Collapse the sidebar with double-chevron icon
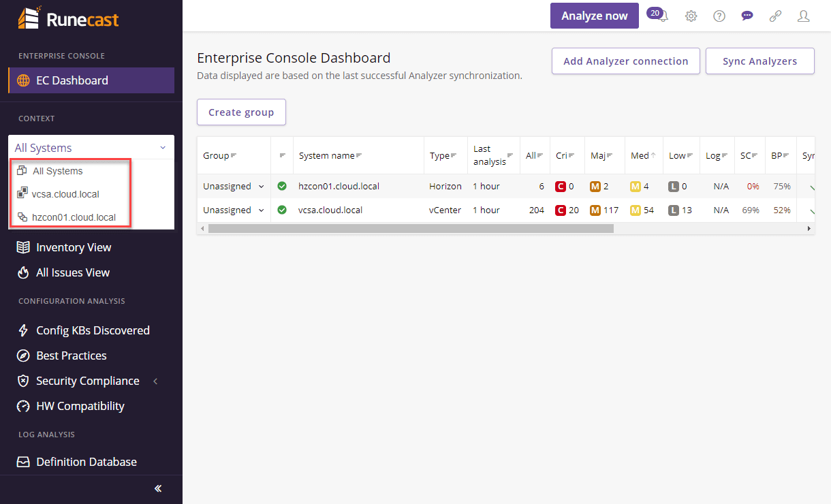This screenshot has height=504, width=831. pos(158,488)
